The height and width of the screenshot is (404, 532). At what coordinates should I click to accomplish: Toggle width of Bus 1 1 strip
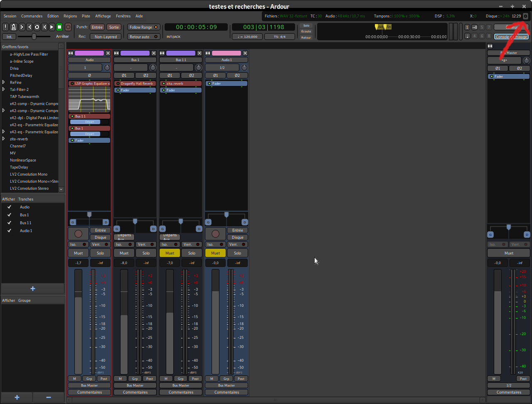(x=162, y=53)
